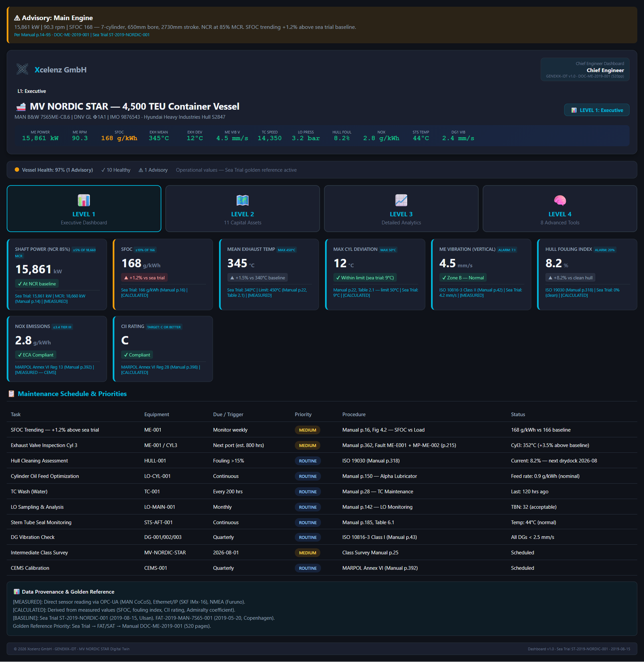Click the DG Vibration Check task
The width and height of the screenshot is (644, 662).
pos(322,537)
